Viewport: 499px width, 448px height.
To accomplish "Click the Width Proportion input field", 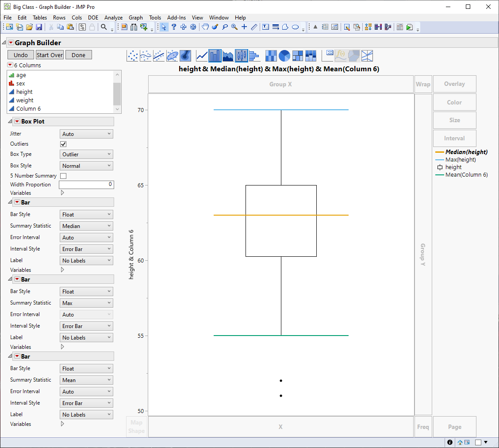I will 86,185.
